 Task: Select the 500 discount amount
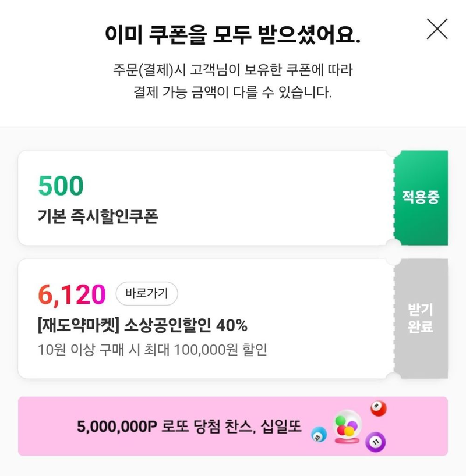click(x=61, y=186)
